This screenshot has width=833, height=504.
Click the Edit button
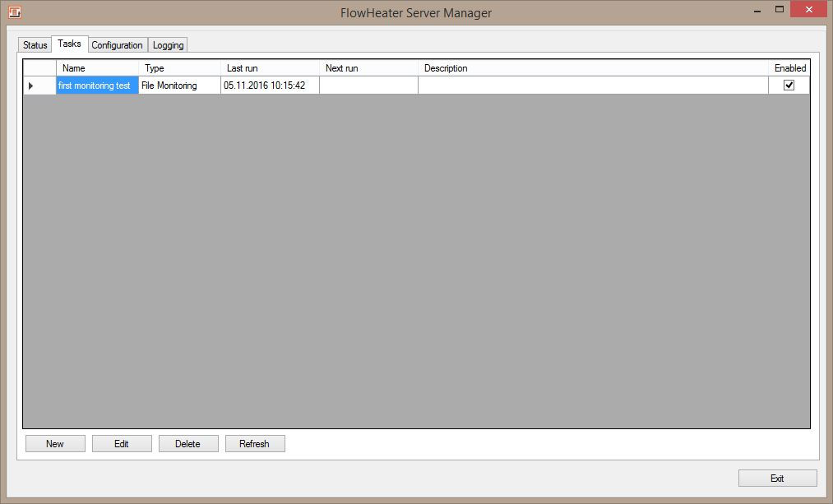[122, 444]
